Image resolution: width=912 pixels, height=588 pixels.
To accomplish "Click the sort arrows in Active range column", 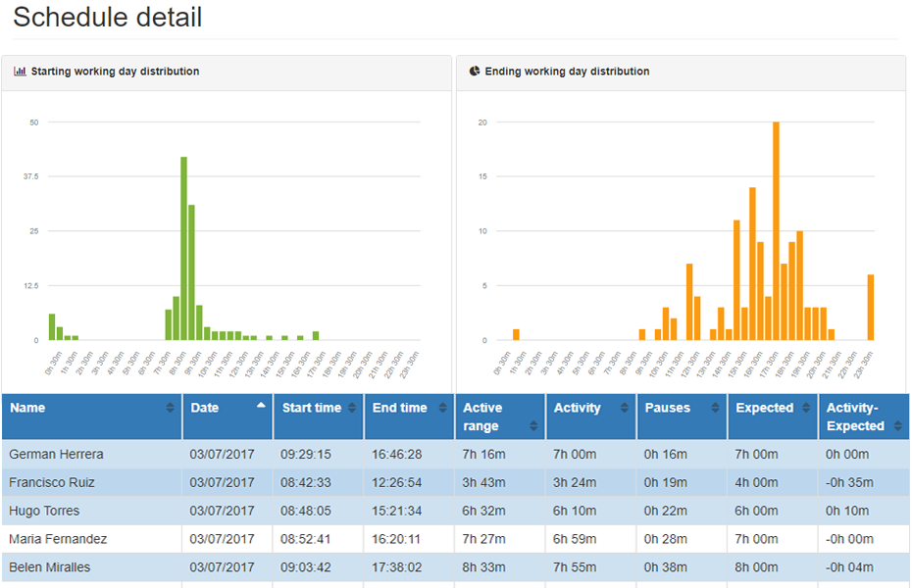I will [x=534, y=426].
